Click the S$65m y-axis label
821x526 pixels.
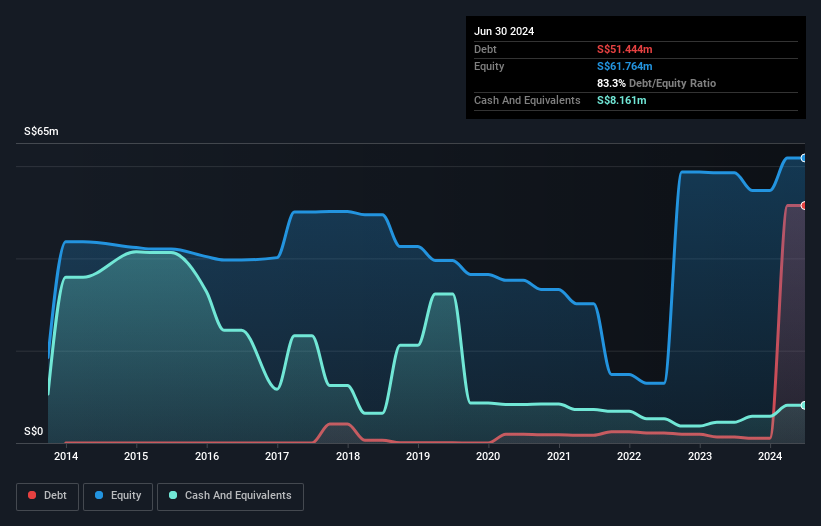[x=41, y=132]
